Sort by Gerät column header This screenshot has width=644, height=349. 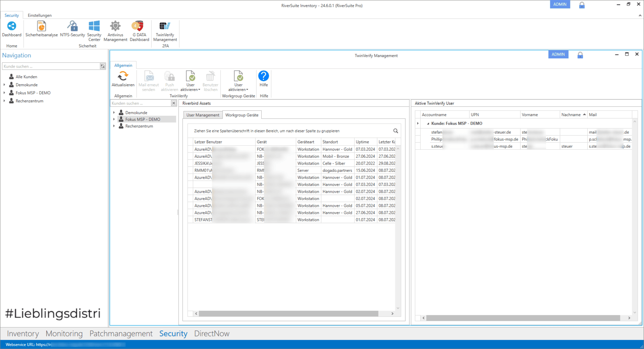276,142
